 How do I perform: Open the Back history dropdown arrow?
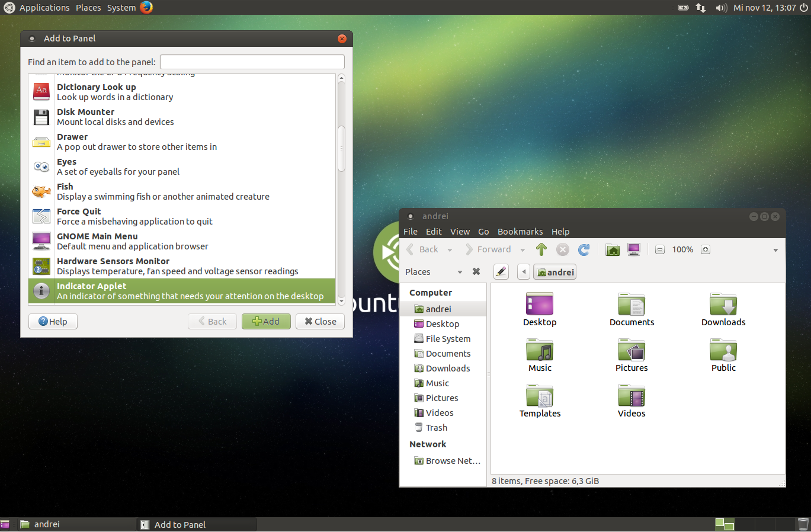[450, 250]
